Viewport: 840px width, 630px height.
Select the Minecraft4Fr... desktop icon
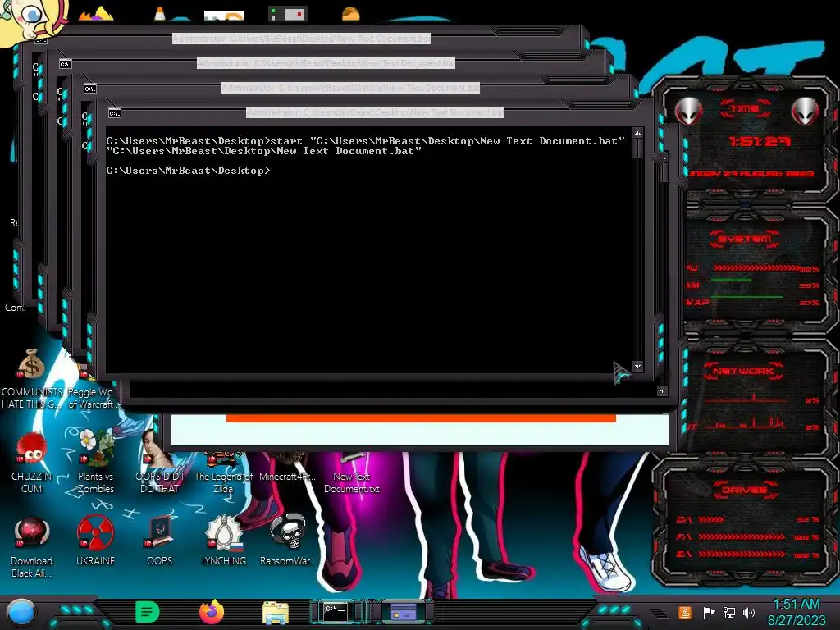287,467
